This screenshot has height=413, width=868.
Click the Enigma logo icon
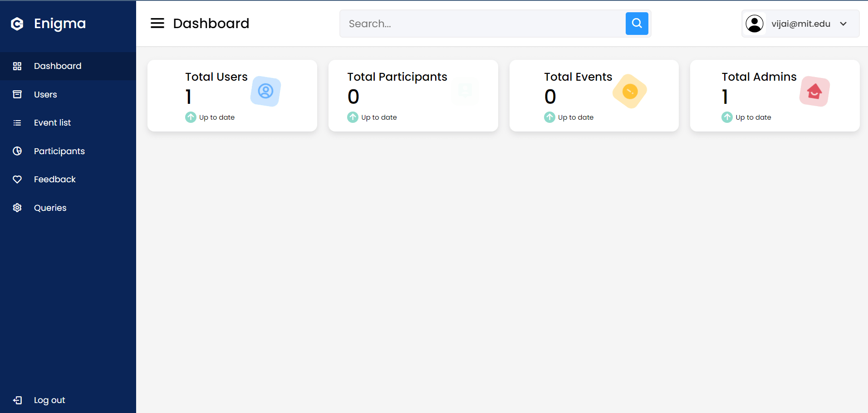[x=17, y=24]
